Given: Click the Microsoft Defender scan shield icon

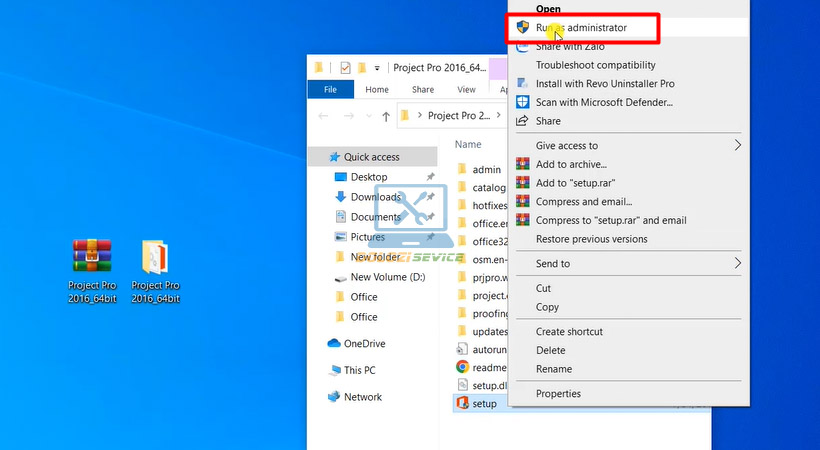Looking at the screenshot, I should [522, 102].
